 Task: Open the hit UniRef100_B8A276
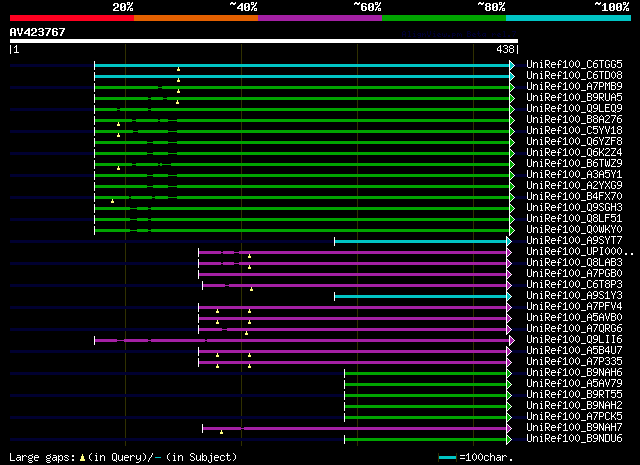click(x=574, y=120)
